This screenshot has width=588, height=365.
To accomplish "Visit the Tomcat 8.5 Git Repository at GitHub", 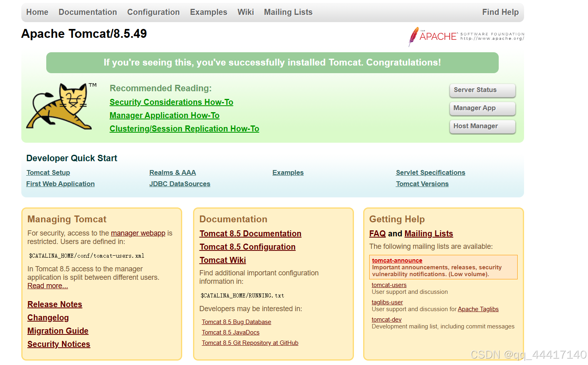I will click(250, 343).
